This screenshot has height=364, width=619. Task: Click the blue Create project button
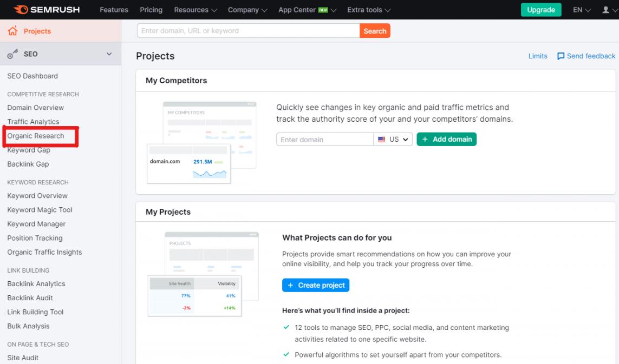(x=316, y=285)
